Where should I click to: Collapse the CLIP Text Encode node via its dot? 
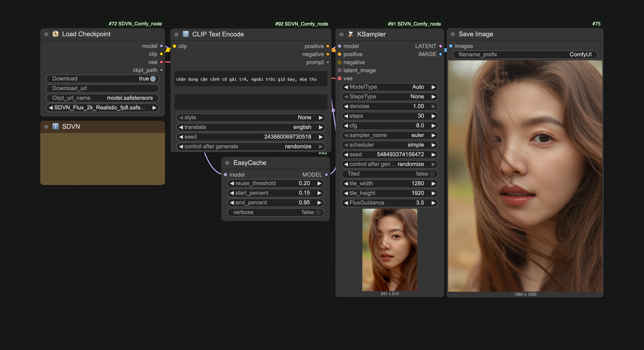click(176, 34)
